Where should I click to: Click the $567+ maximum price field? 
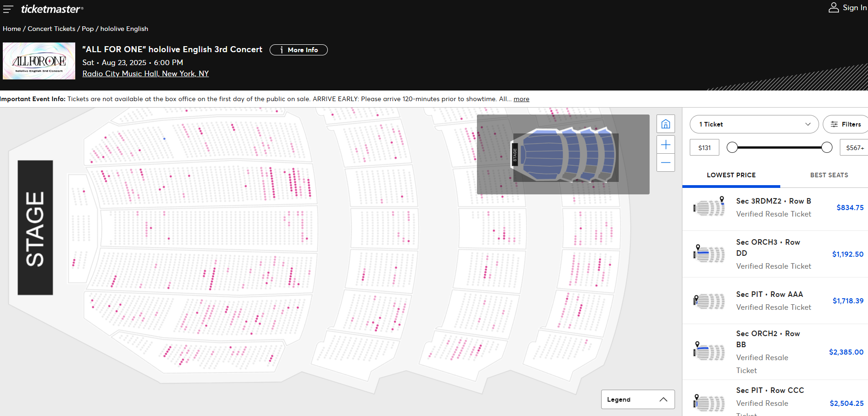click(x=854, y=148)
